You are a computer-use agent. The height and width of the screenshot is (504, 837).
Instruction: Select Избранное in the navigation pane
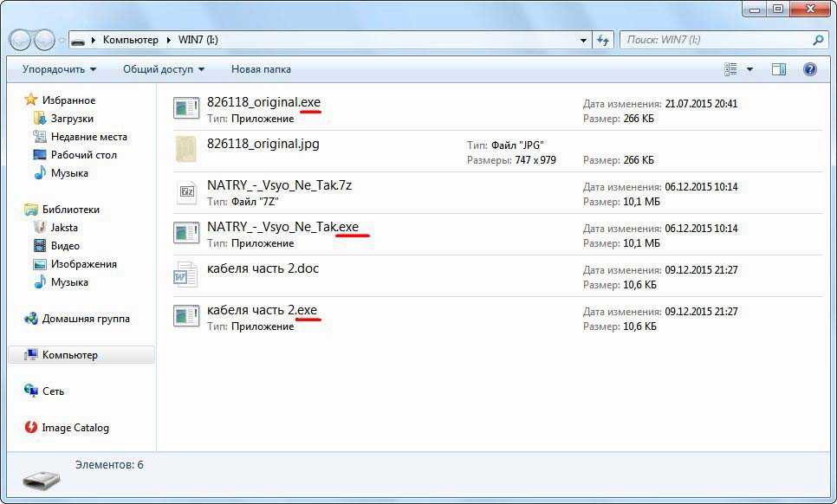[68, 100]
